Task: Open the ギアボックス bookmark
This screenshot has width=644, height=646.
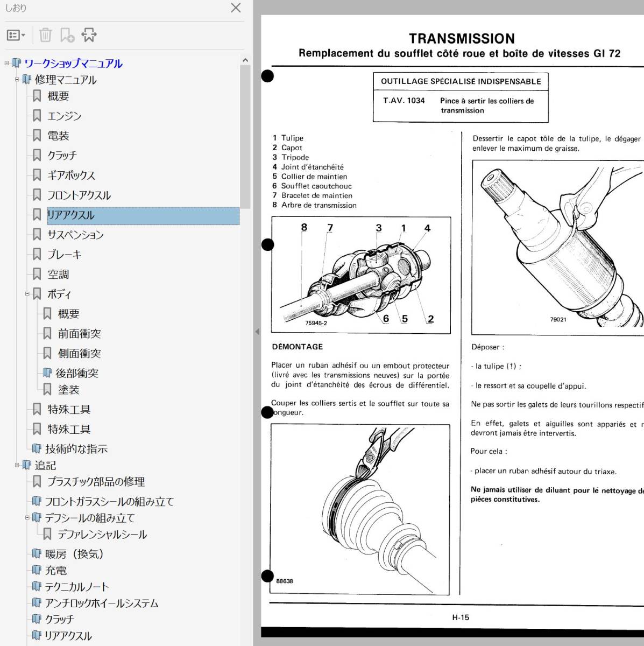Action: point(71,175)
